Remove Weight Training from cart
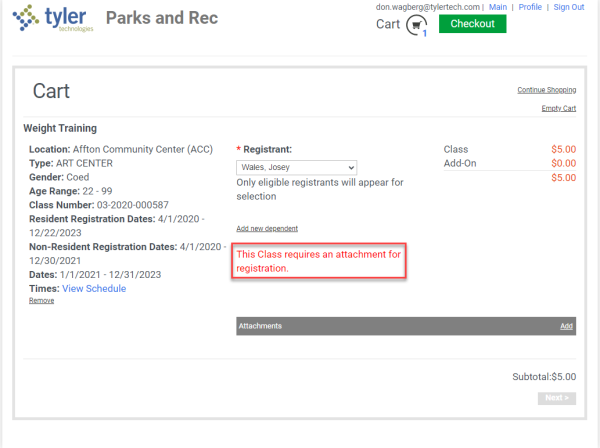This screenshot has width=600, height=448. coord(41,300)
